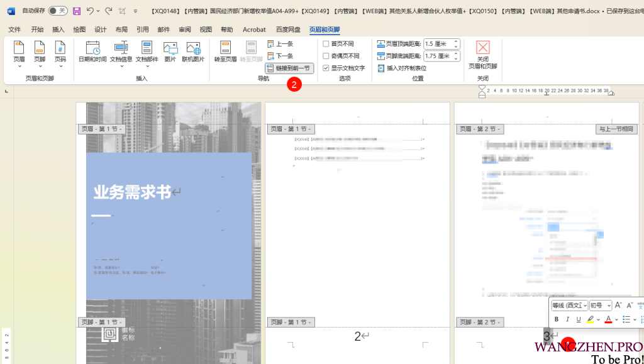Switch to the 插入 (Insert) ribbon tab
The width and height of the screenshot is (644, 364).
click(58, 30)
